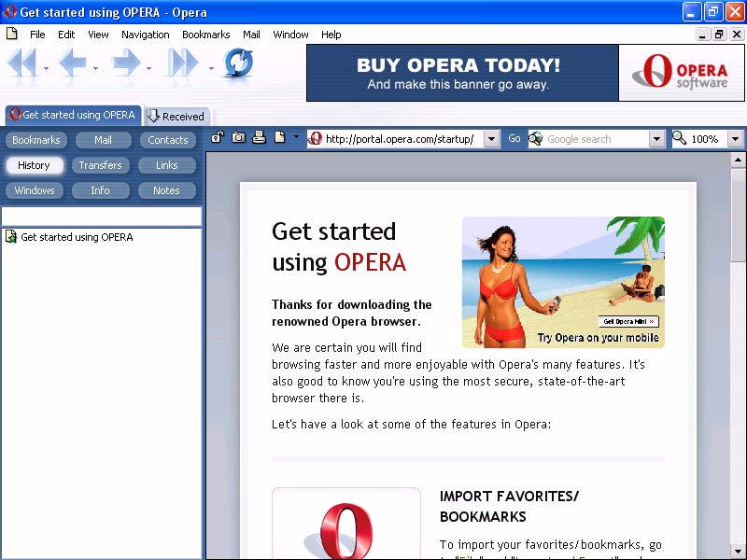The height and width of the screenshot is (560, 747).
Task: Click the page icon beside history entry
Action: pos(11,237)
